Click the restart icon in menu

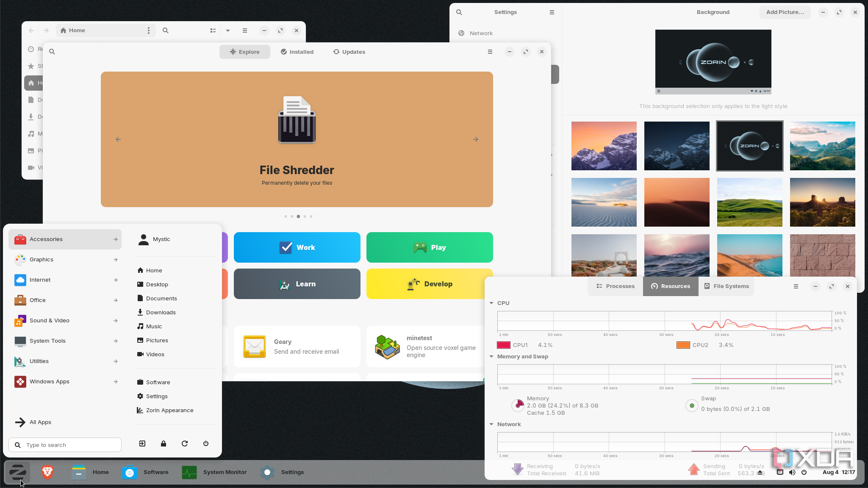click(x=185, y=444)
